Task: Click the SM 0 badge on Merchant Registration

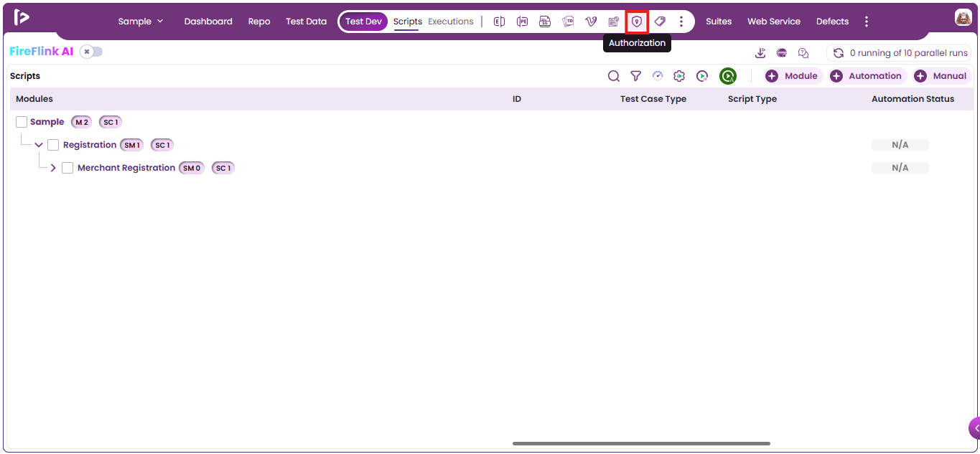Action: (x=192, y=168)
